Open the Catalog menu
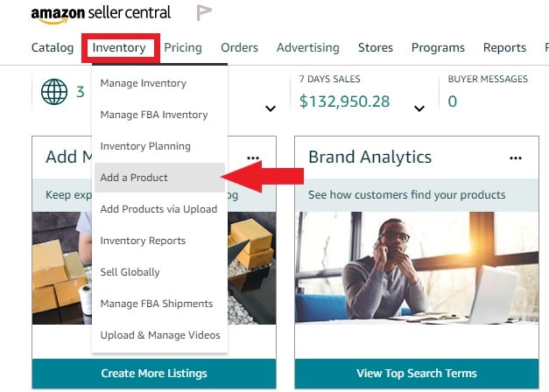The height and width of the screenshot is (392, 549). point(53,47)
